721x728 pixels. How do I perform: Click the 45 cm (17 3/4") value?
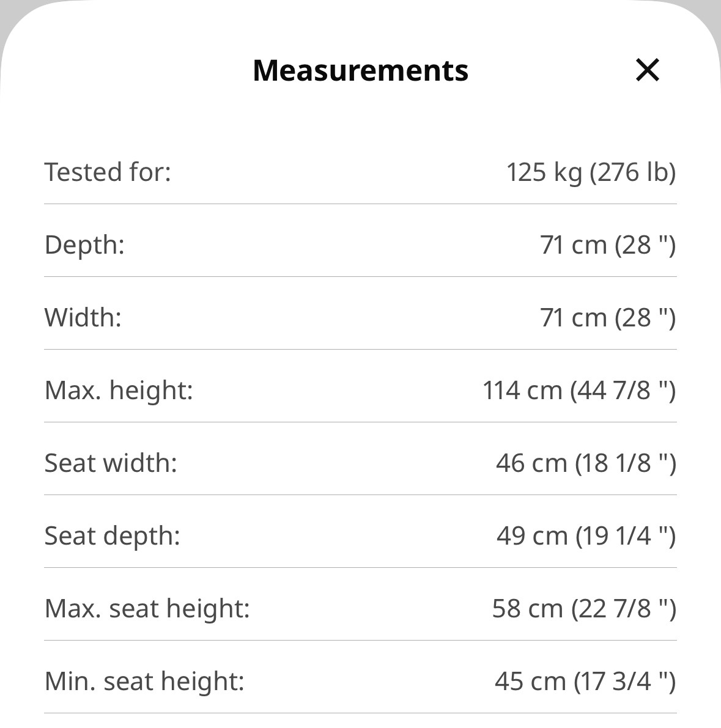585,682
